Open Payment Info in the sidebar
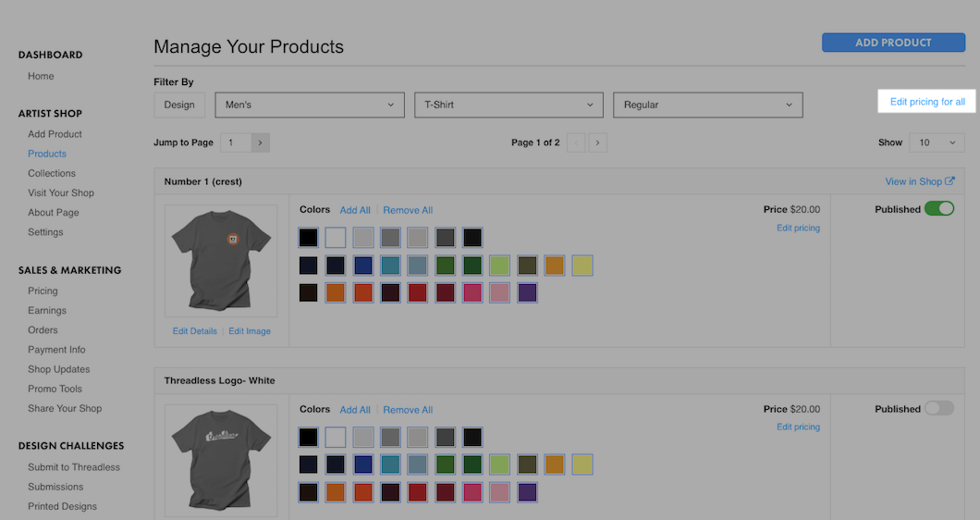The image size is (980, 520). pos(56,350)
